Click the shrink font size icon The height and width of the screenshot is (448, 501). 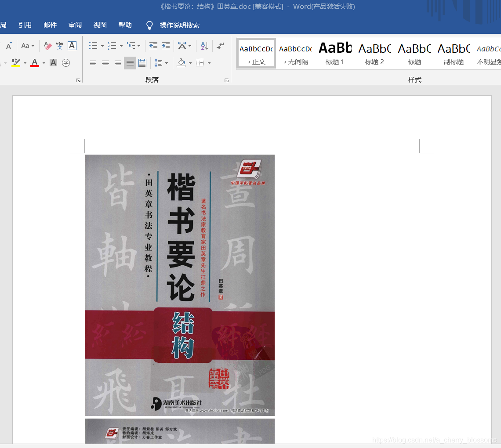click(x=9, y=46)
